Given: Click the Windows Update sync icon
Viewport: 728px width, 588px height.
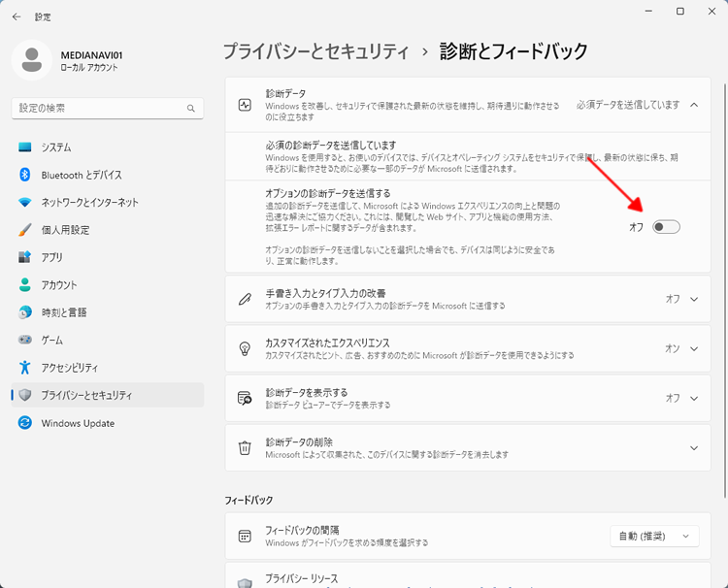Looking at the screenshot, I should coord(24,423).
